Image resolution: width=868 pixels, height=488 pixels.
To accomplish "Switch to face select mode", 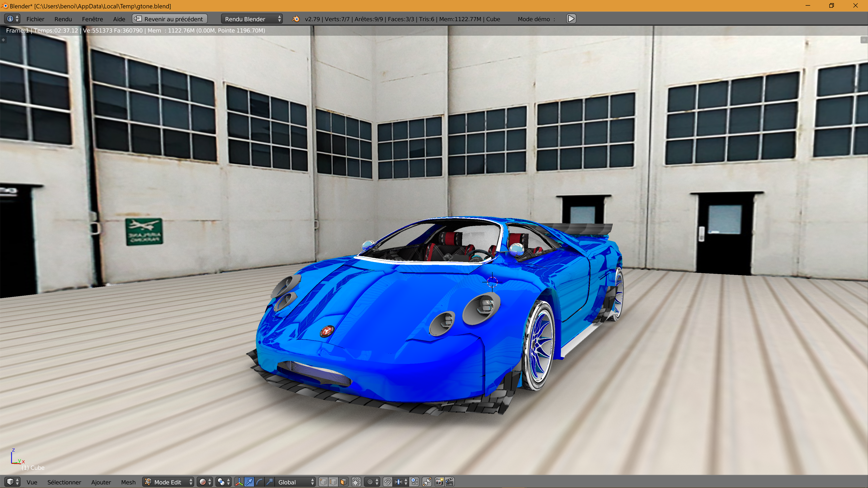I will tap(343, 482).
